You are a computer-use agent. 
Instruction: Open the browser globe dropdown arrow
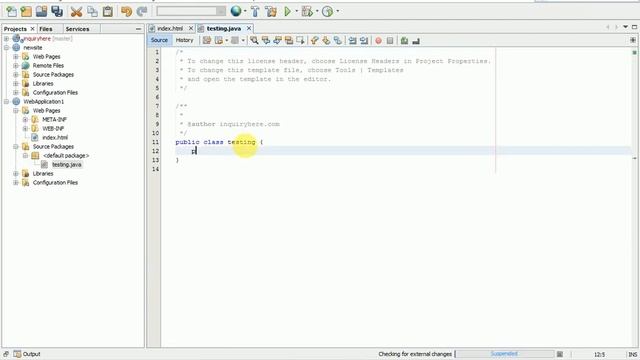245,11
